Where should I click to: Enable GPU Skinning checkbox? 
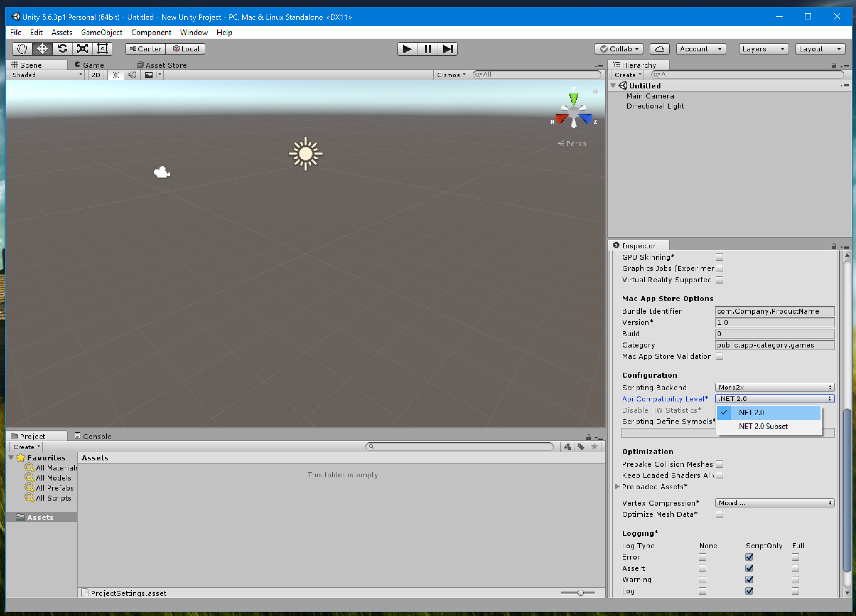(x=719, y=257)
